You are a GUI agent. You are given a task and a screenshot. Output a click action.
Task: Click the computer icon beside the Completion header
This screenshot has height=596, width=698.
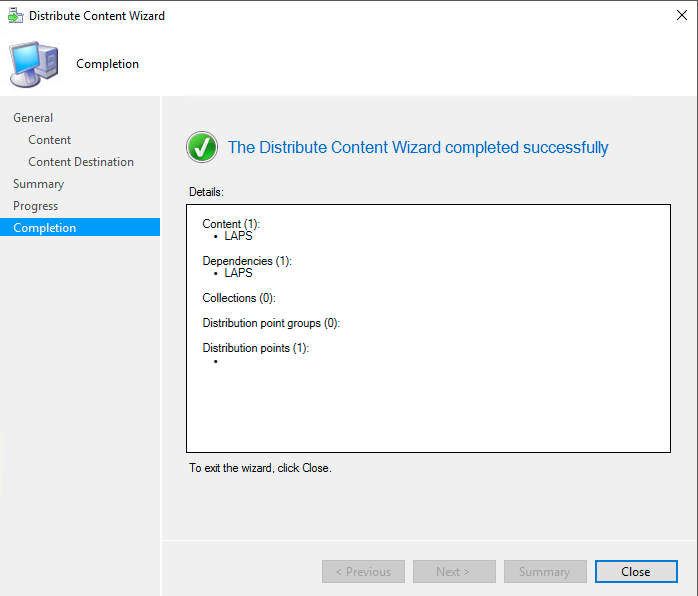coord(34,64)
